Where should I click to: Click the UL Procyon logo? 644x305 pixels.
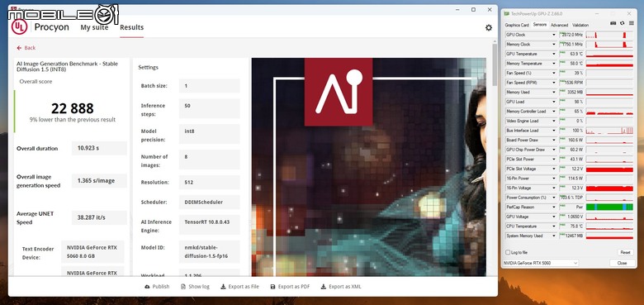pos(19,27)
